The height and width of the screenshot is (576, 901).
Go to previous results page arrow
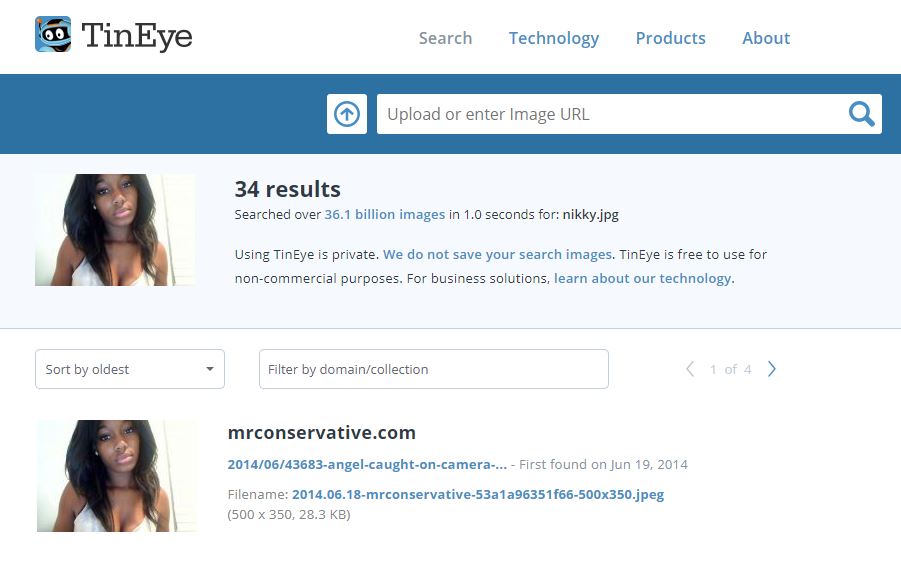point(690,369)
